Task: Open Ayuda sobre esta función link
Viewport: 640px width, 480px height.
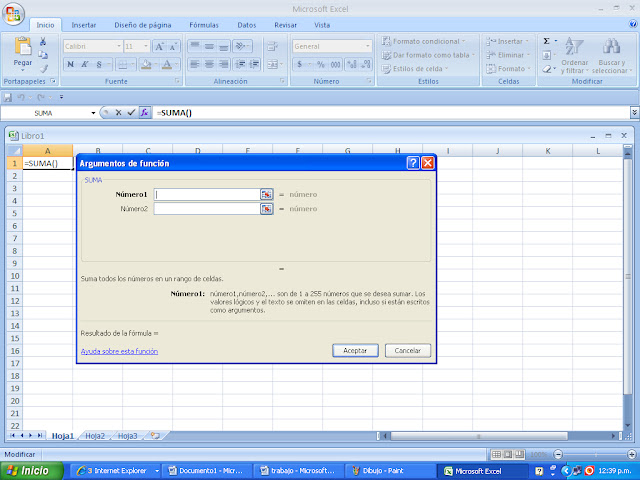Action: point(119,351)
